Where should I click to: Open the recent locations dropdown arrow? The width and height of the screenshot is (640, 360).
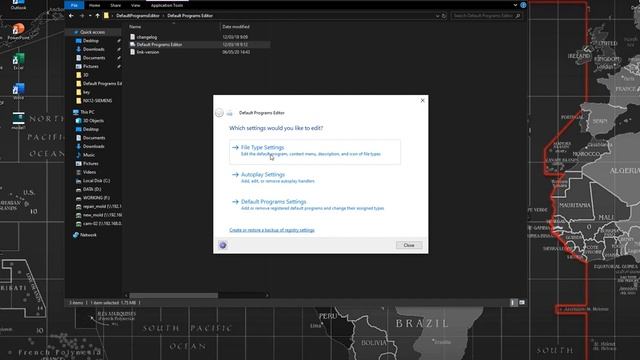[90, 16]
